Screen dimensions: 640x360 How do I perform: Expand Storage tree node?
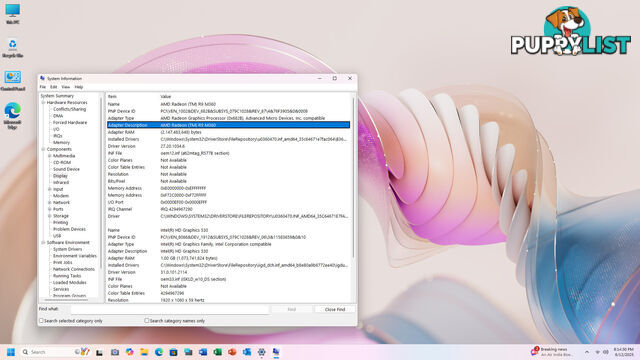tap(50, 216)
